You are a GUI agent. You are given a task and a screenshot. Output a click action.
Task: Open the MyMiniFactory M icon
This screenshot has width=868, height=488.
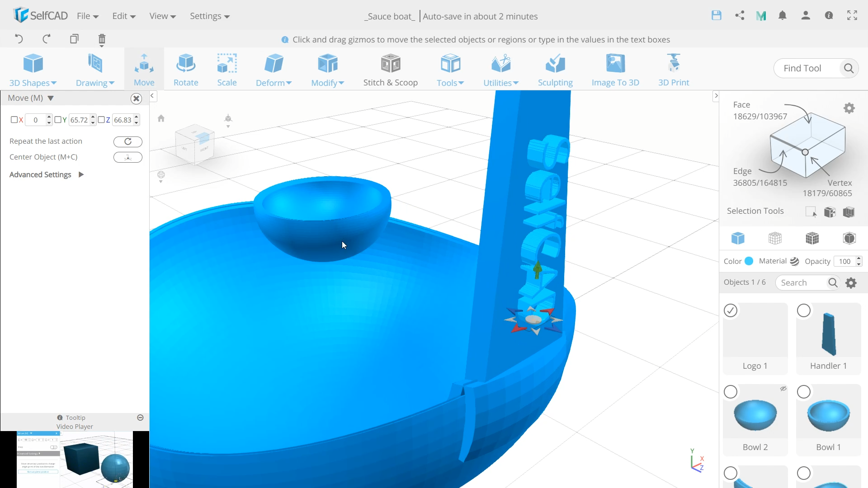(761, 16)
